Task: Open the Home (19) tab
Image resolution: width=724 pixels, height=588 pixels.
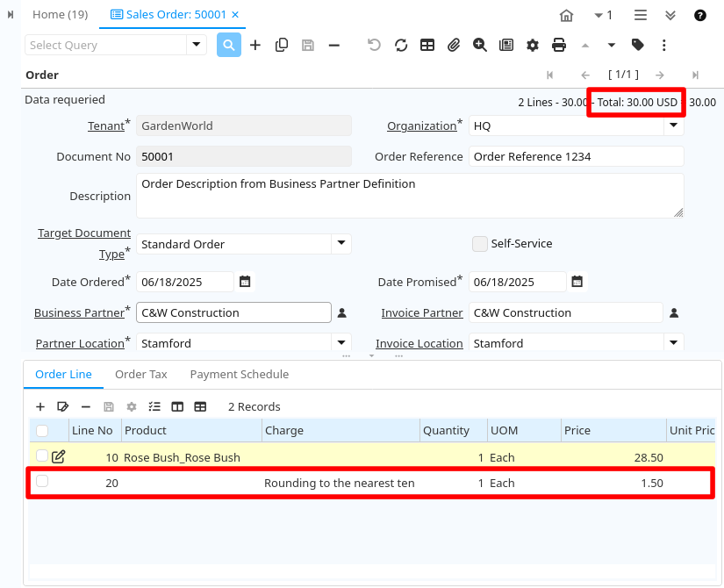Action: click(60, 15)
